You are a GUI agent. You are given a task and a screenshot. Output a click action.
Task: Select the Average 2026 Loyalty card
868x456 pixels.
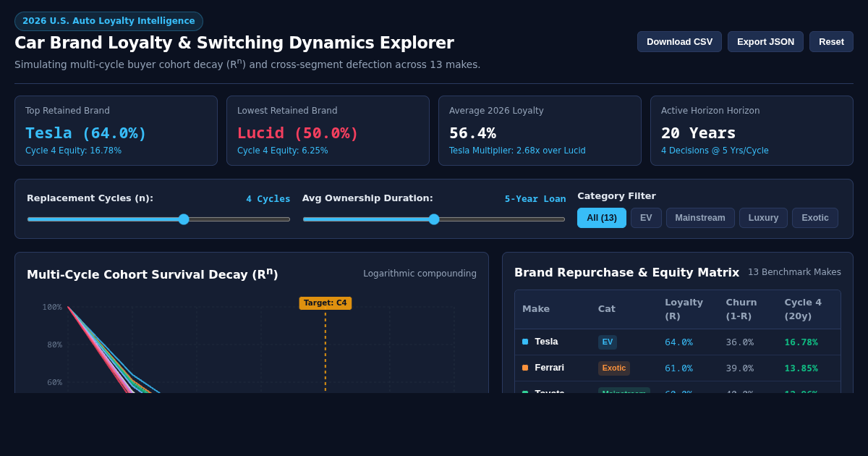click(540, 131)
